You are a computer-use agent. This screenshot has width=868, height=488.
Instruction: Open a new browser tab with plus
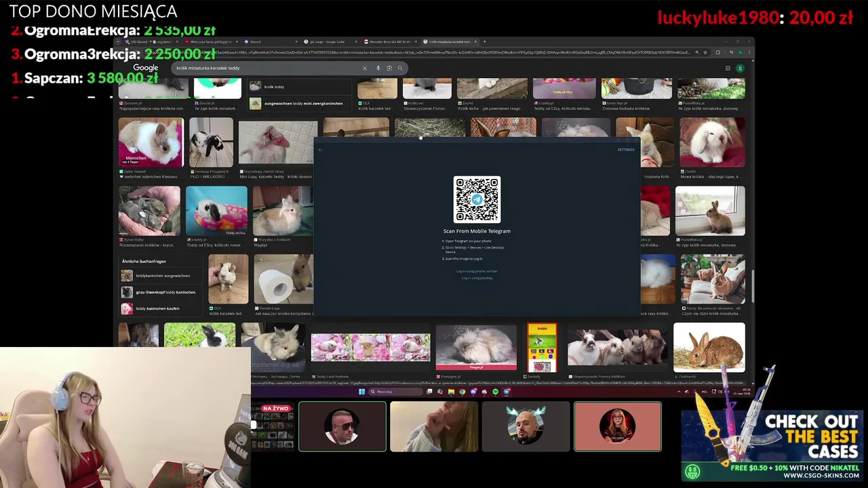[x=484, y=41]
